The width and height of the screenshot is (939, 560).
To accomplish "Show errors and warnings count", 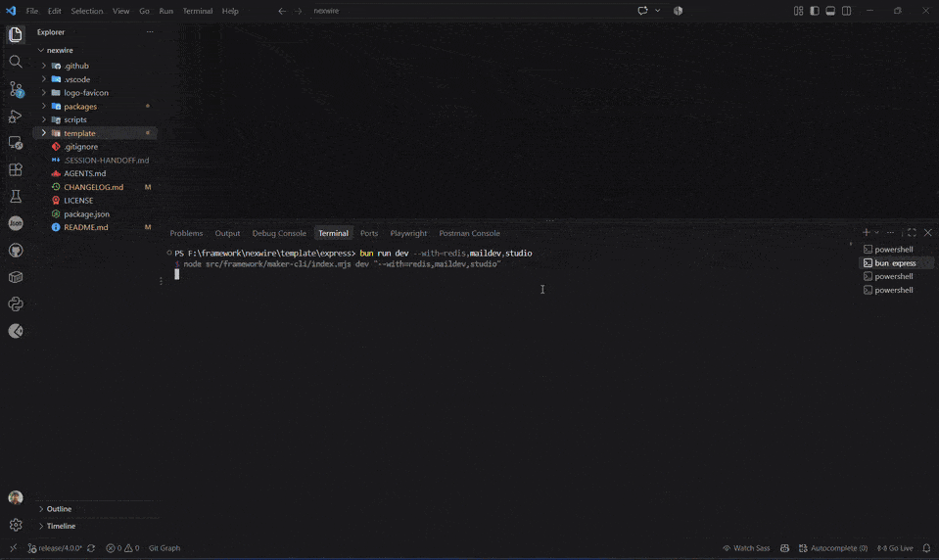I will click(x=122, y=548).
